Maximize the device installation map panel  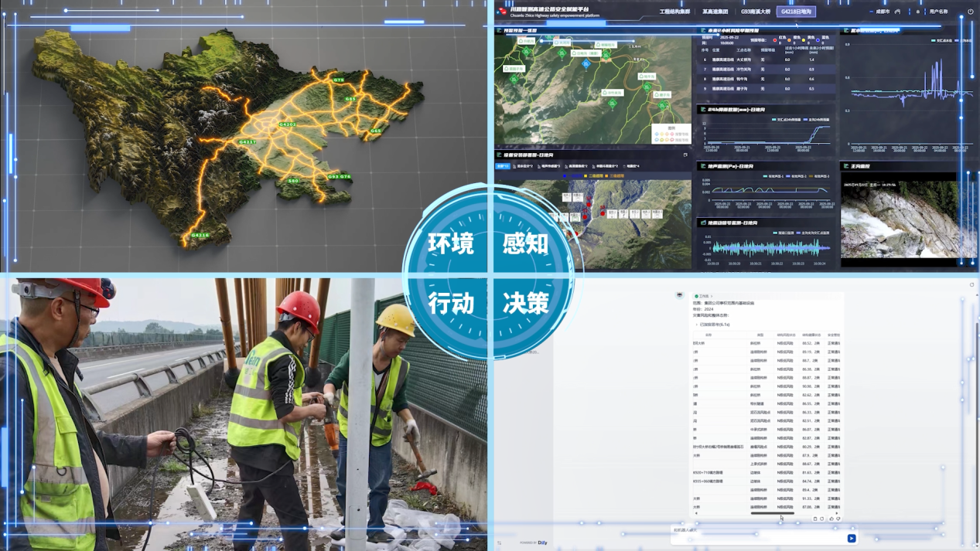click(x=685, y=155)
